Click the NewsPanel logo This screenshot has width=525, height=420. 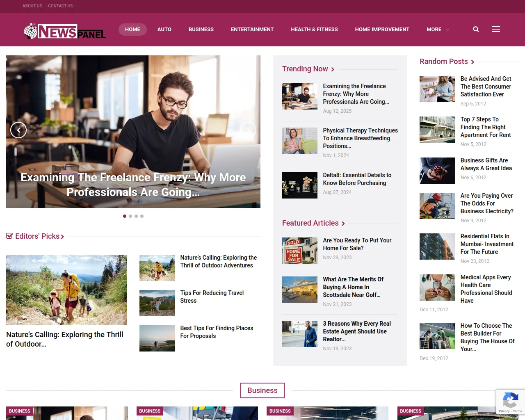64,31
